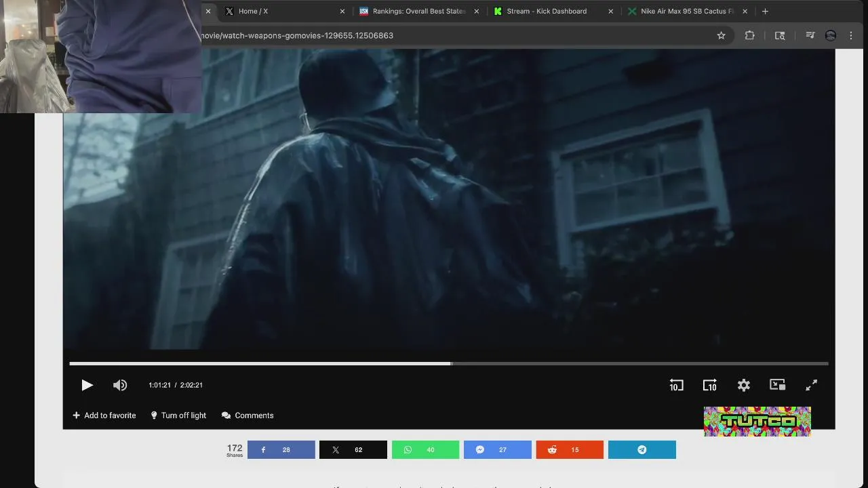The height and width of the screenshot is (488, 868).
Task: Bookmark this page with star icon
Action: (722, 35)
